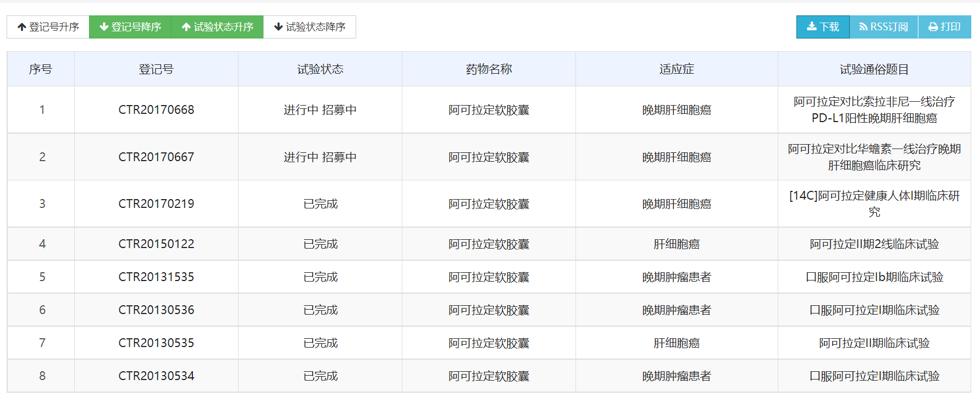Click the printer icon in 打印 button
Image resolution: width=980 pixels, height=407 pixels.
933,27
